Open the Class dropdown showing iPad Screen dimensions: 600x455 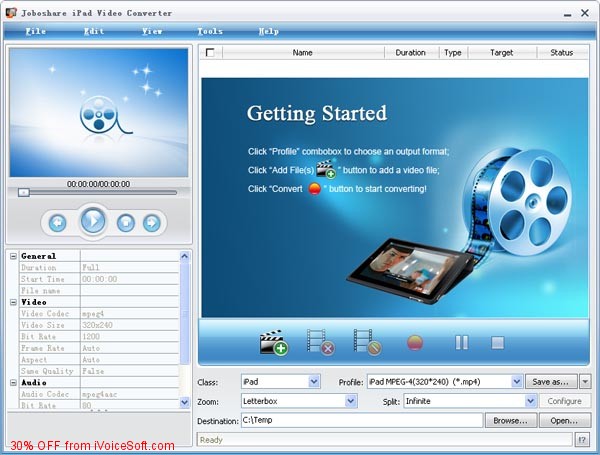[314, 382]
